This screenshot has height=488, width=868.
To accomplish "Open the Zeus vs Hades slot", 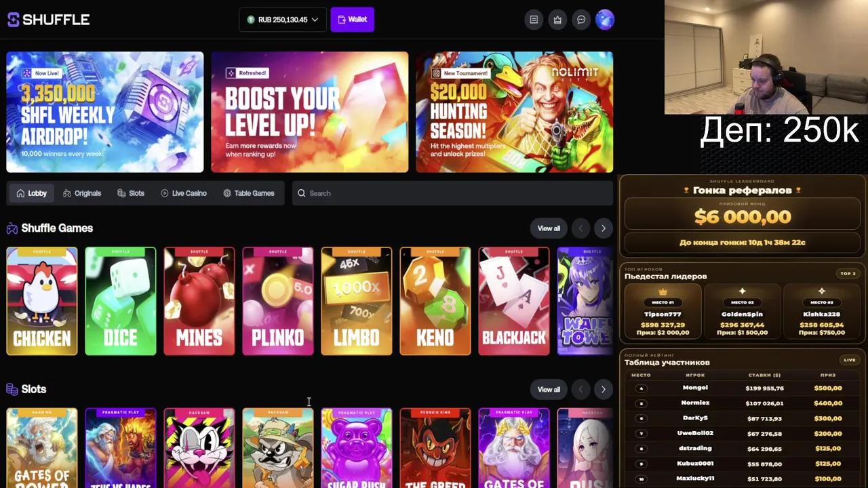I will tap(121, 448).
